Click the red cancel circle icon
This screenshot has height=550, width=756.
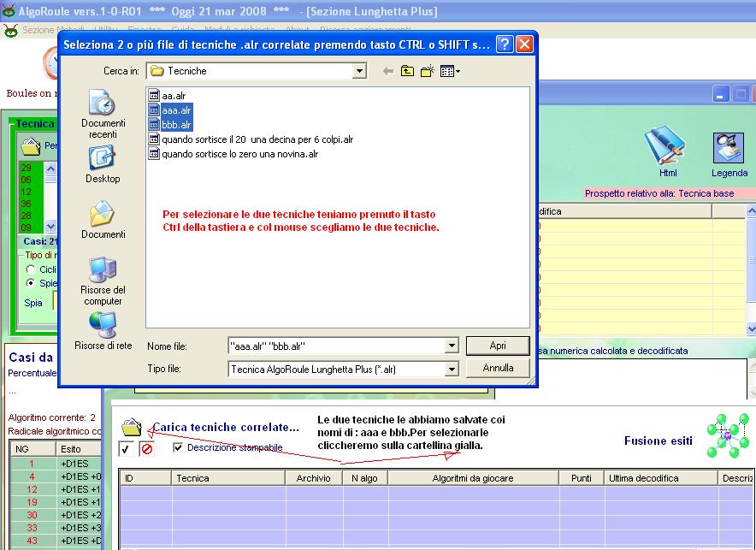click(145, 448)
